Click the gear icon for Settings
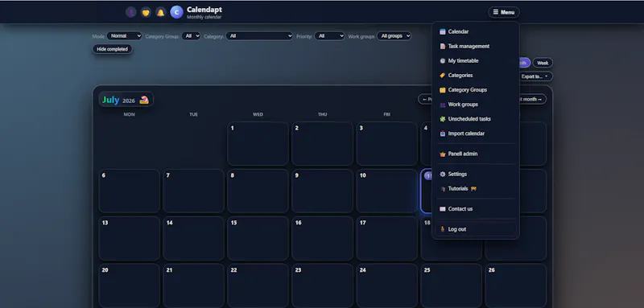This screenshot has width=644, height=308. pos(442,175)
